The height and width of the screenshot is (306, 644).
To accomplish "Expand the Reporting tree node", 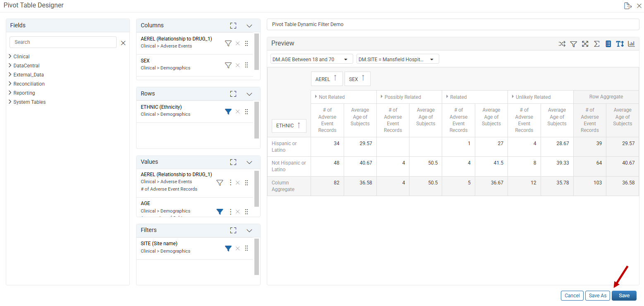I will (10, 93).
